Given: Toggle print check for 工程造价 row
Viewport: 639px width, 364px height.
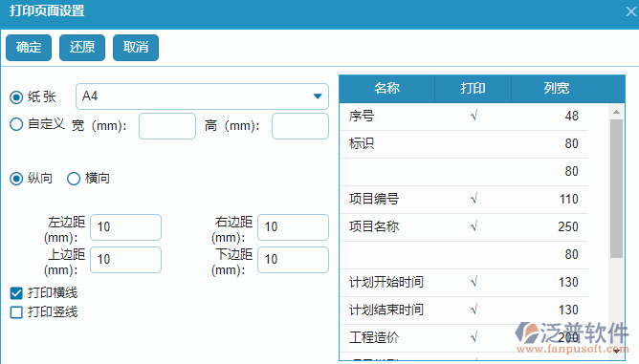Looking at the screenshot, I should (473, 338).
